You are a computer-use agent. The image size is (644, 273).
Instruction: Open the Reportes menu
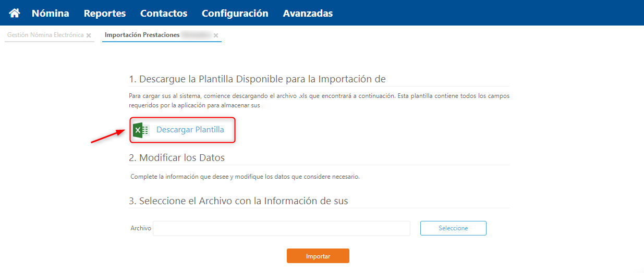tap(105, 13)
